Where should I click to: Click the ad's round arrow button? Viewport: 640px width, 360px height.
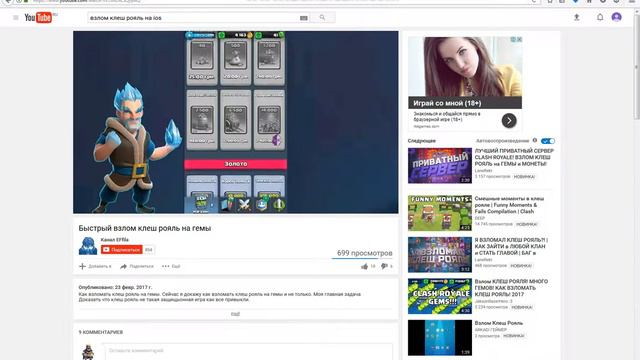click(509, 121)
